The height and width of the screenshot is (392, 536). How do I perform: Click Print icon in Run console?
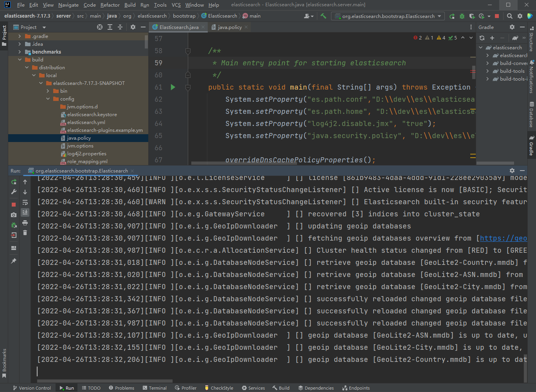coord(25,223)
